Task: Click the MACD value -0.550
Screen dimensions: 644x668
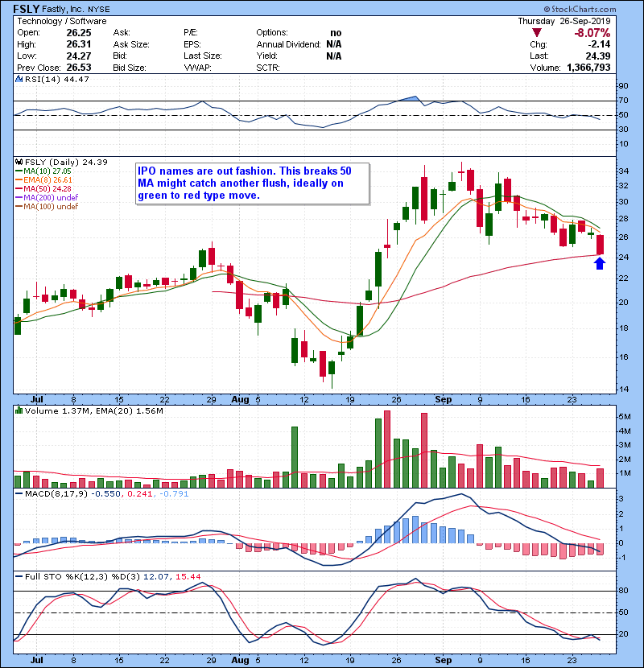Action: pyautogui.click(x=106, y=494)
